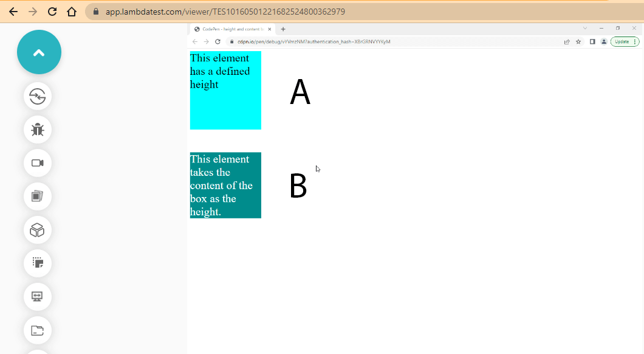Click the bug report icon
The height and width of the screenshot is (354, 644).
[x=38, y=130]
